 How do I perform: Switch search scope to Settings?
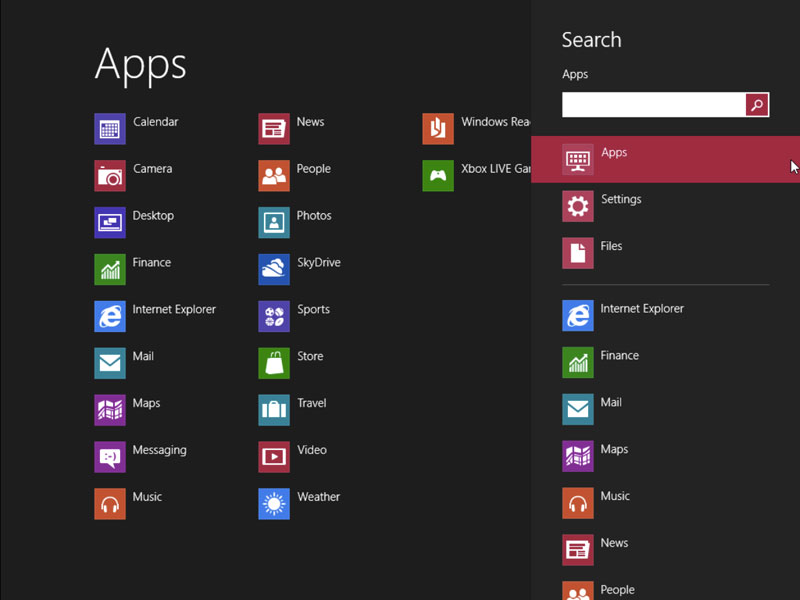coord(620,206)
